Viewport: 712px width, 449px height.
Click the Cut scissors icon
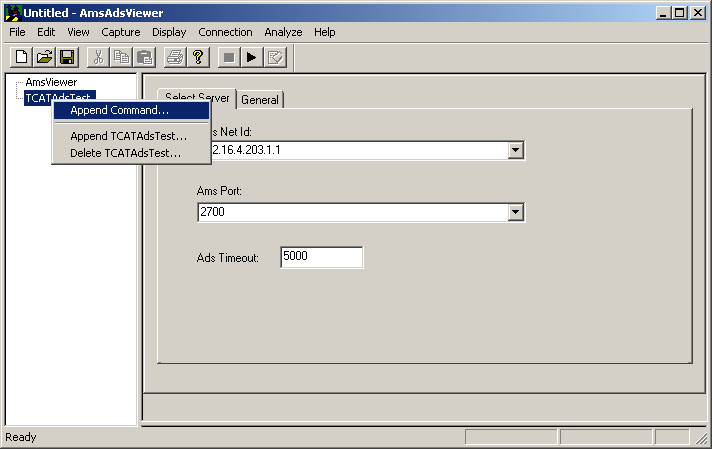(98, 58)
